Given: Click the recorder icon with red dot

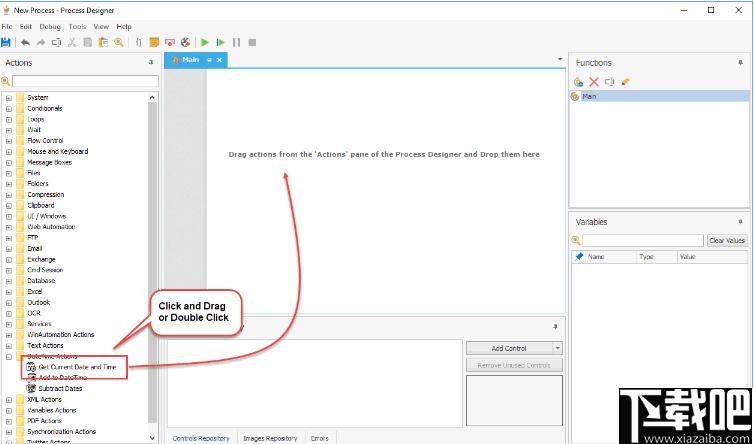Looking at the screenshot, I should [170, 42].
